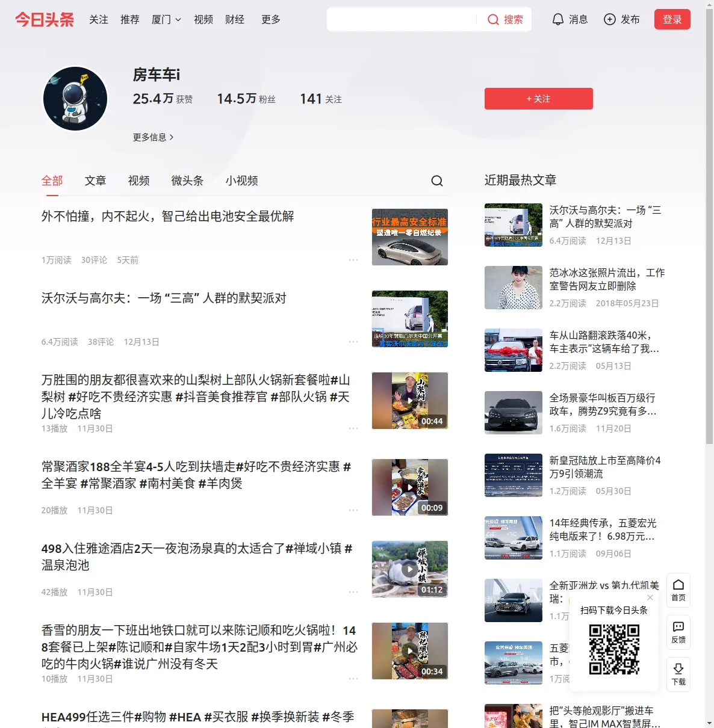Screen dimensions: 714x728
Task: Open more options for 雅途酒店 video post
Action: 353,592
